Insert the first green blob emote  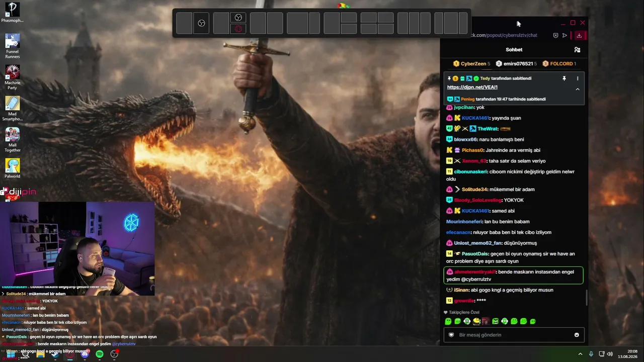(x=448, y=321)
